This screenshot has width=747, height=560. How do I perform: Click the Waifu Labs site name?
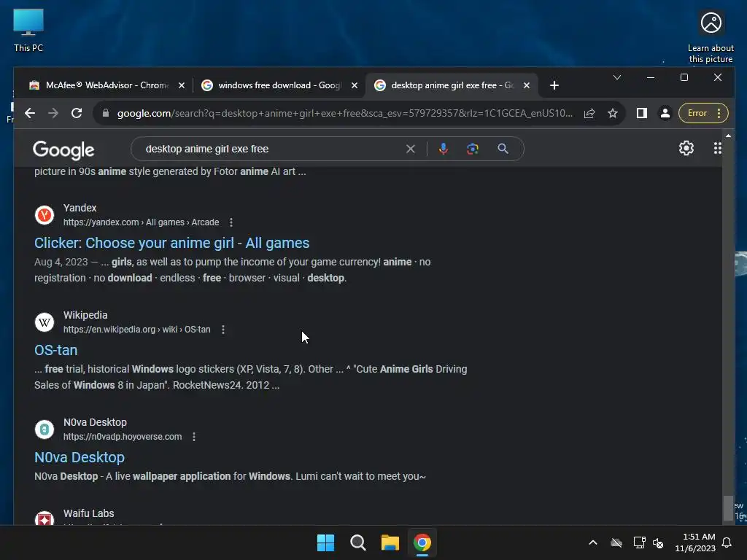88,513
